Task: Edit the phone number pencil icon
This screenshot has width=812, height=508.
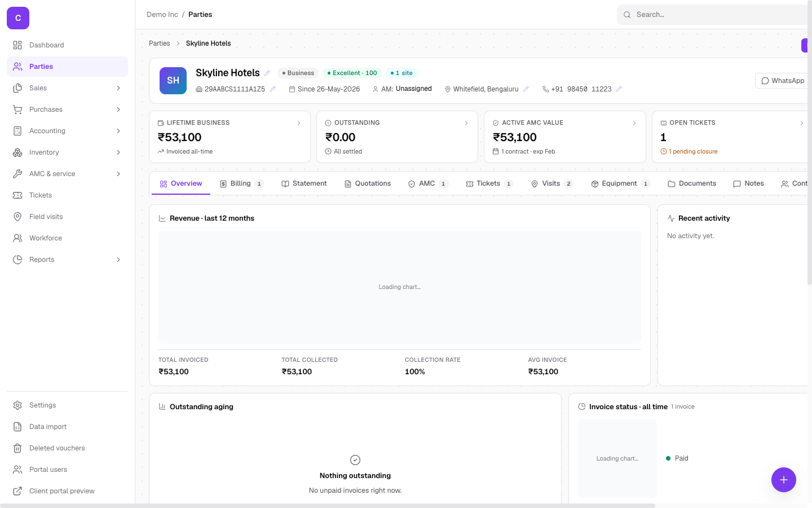Action: (x=619, y=89)
